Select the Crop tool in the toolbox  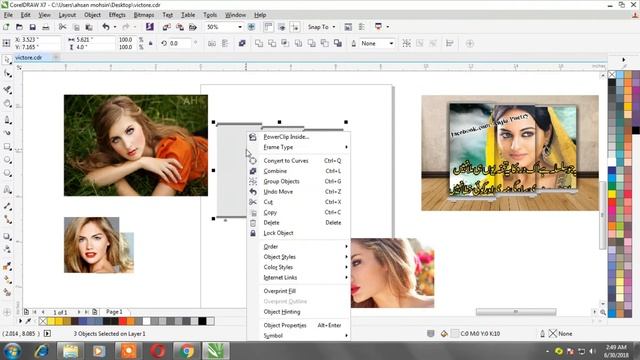7,89
